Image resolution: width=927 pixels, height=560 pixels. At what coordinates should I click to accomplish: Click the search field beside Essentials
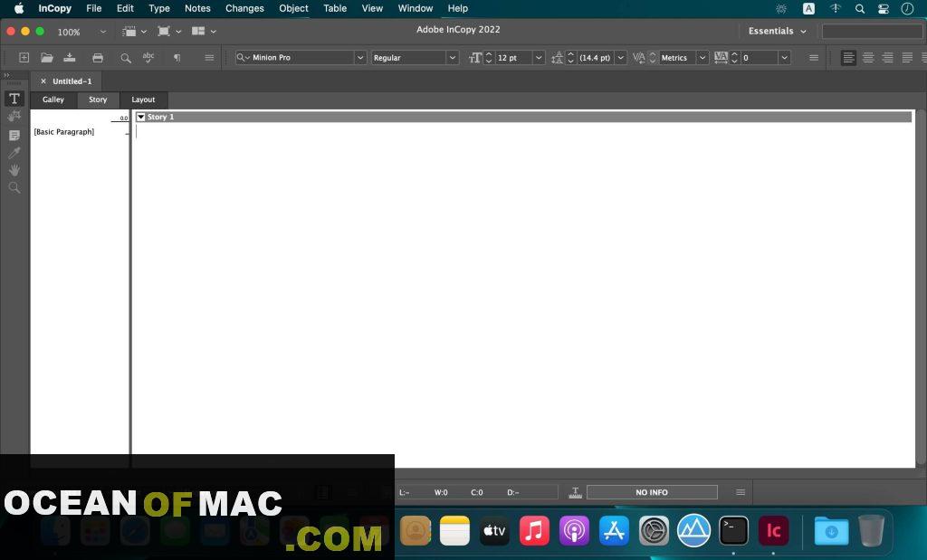873,32
